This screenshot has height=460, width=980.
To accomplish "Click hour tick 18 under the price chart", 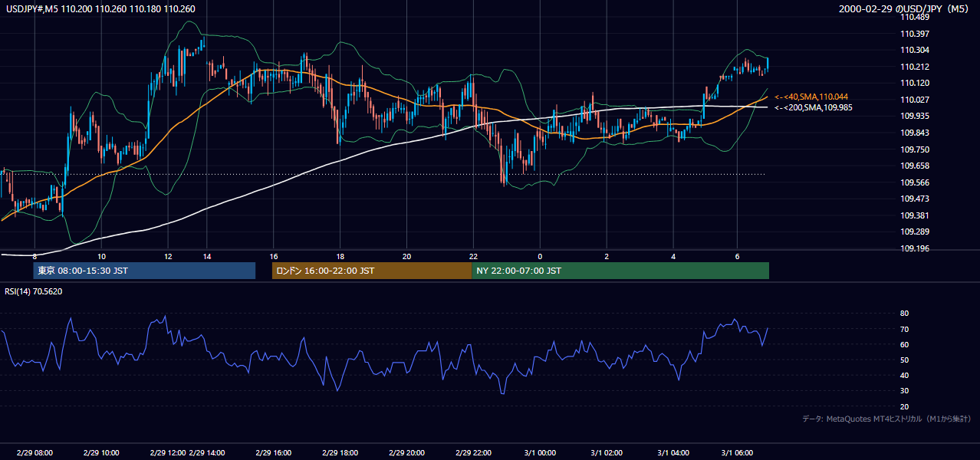I will tap(340, 256).
